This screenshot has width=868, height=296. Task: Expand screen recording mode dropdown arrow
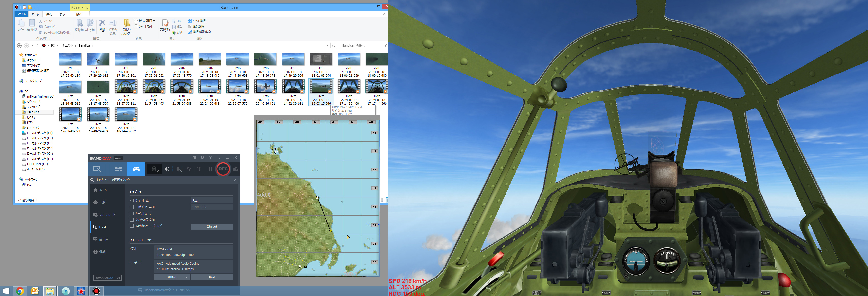(x=108, y=169)
